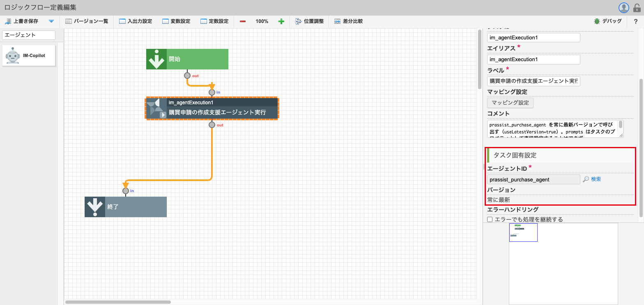Select the IM-Copilot palette item
This screenshot has width=644, height=305.
tap(29, 55)
